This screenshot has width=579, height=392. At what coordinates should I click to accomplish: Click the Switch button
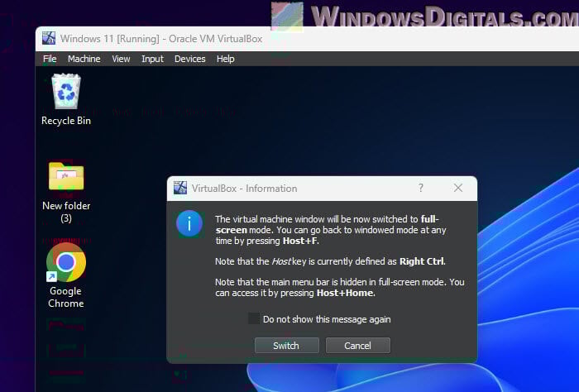pos(286,346)
